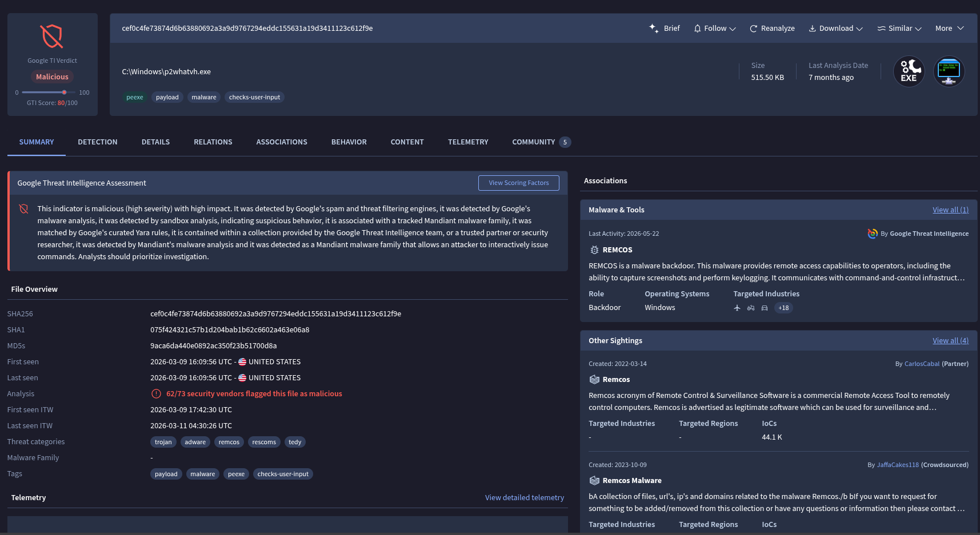Click the EXE file type icon

tap(909, 71)
